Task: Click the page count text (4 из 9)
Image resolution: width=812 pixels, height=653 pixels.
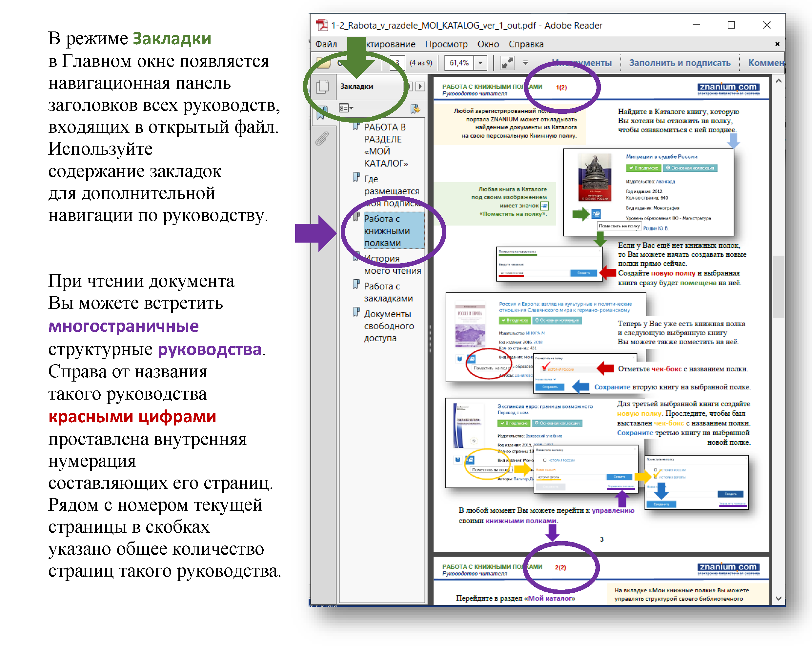Action: (421, 63)
